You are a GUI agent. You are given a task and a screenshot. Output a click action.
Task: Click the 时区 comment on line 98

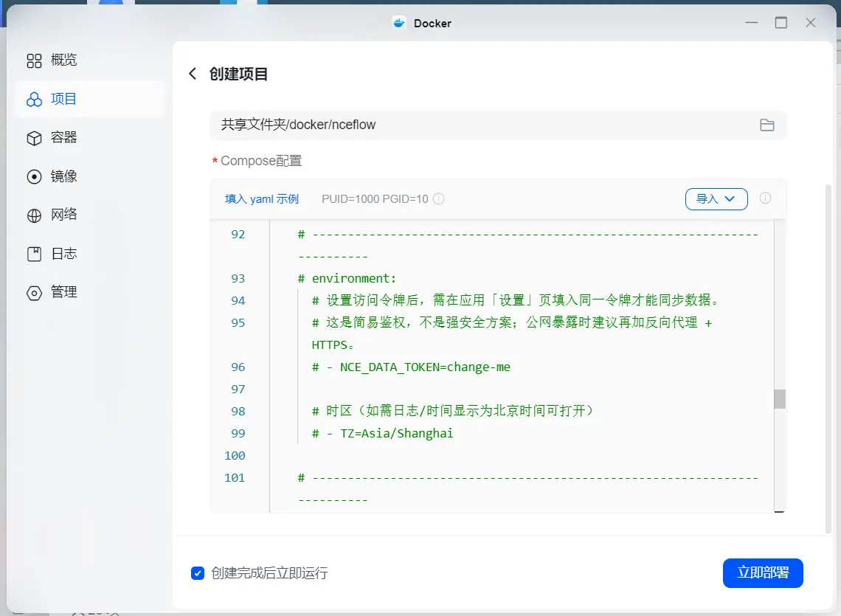(453, 411)
